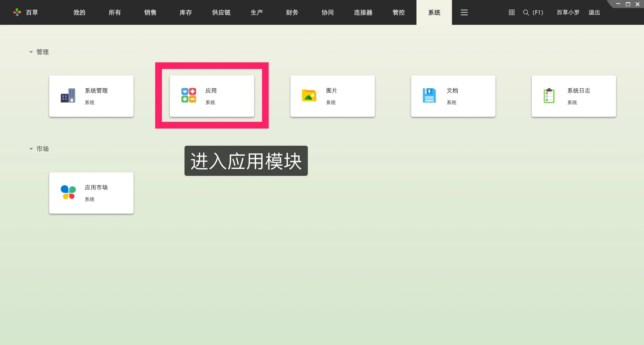This screenshot has width=644, height=345.
Task: Click the 系统管理 building icon
Action: 68,95
